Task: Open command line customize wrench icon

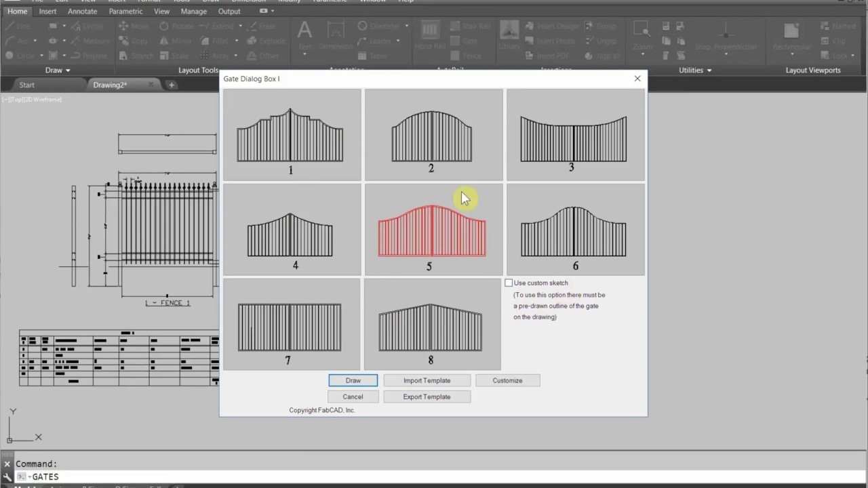Action: point(7,477)
